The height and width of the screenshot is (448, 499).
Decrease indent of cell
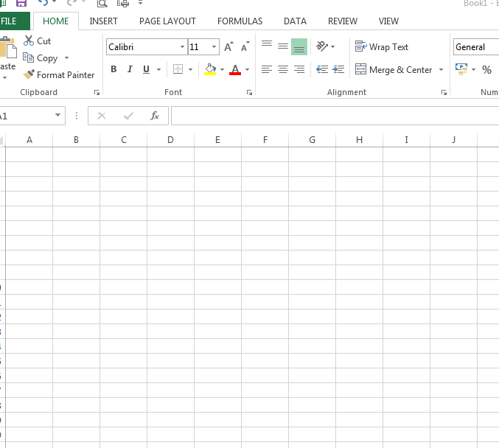pyautogui.click(x=322, y=69)
